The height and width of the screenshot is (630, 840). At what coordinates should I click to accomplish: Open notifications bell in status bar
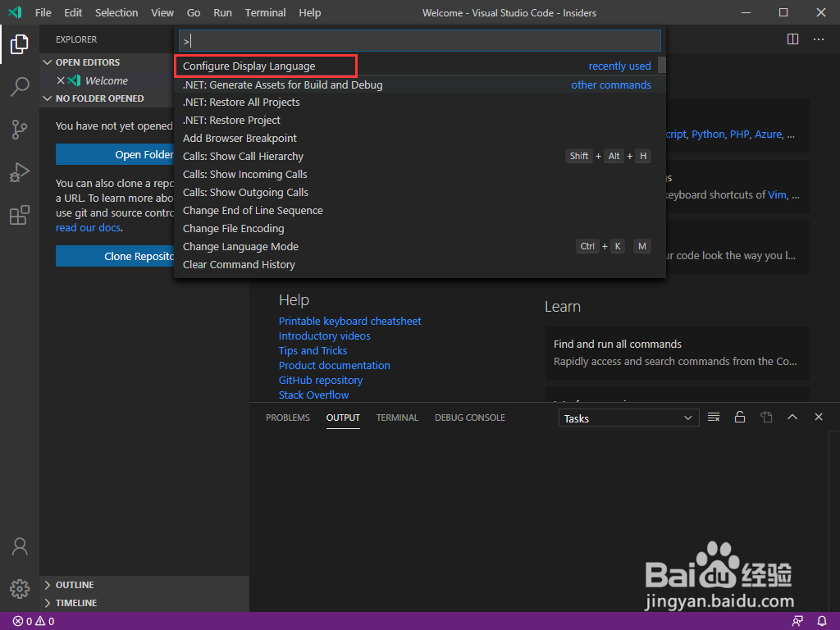pos(822,622)
